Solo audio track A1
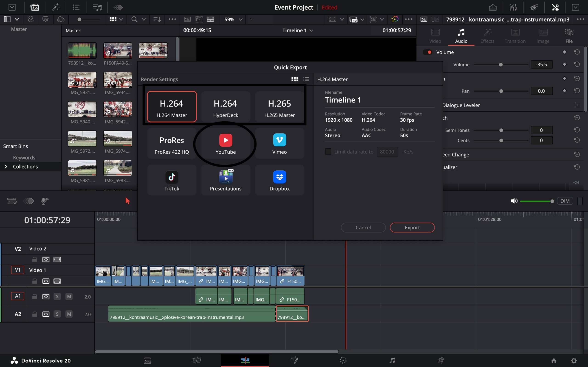 (57, 297)
